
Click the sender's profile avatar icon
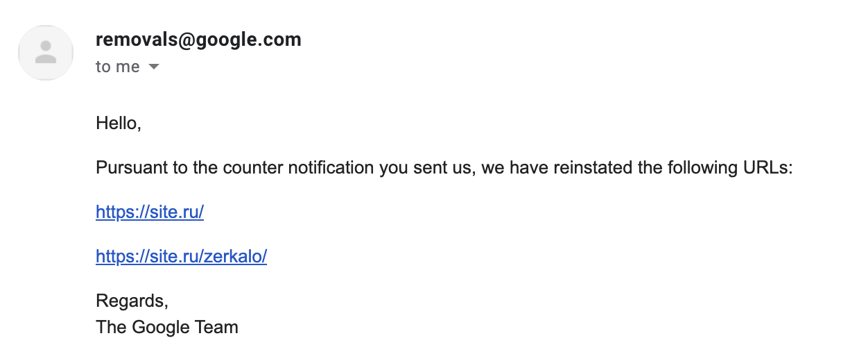point(46,53)
